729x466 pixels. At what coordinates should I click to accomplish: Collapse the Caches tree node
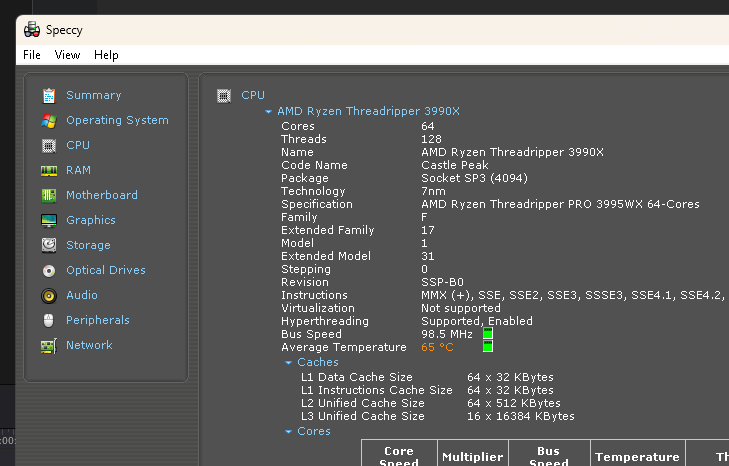click(x=288, y=362)
